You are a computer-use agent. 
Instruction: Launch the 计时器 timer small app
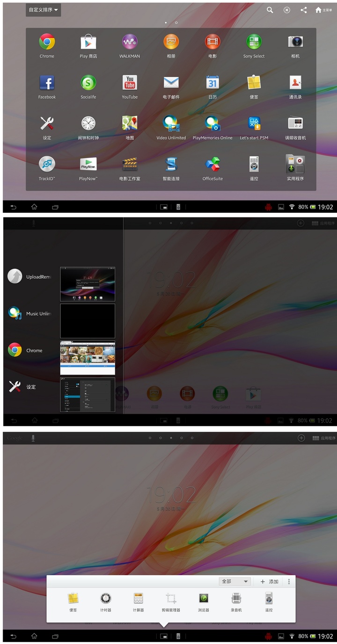point(106,602)
